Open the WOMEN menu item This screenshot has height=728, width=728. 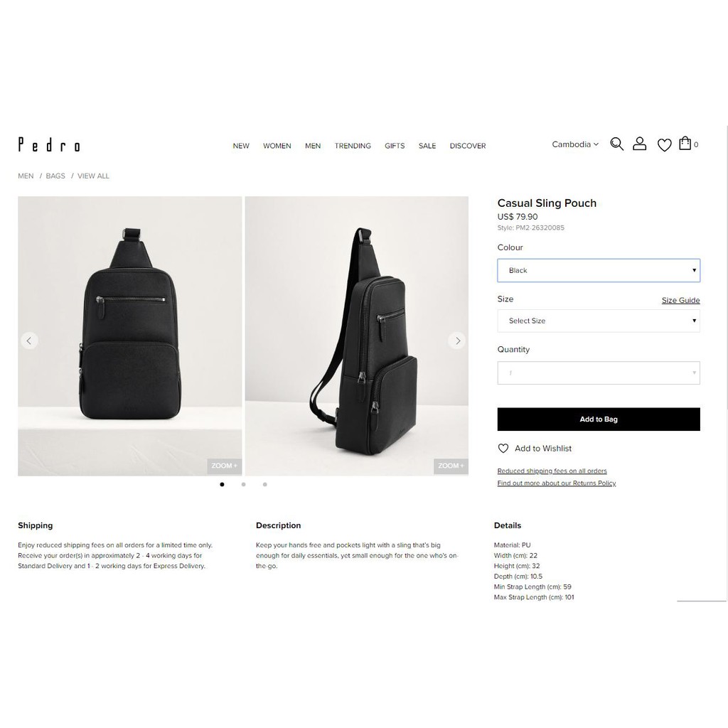(x=277, y=146)
